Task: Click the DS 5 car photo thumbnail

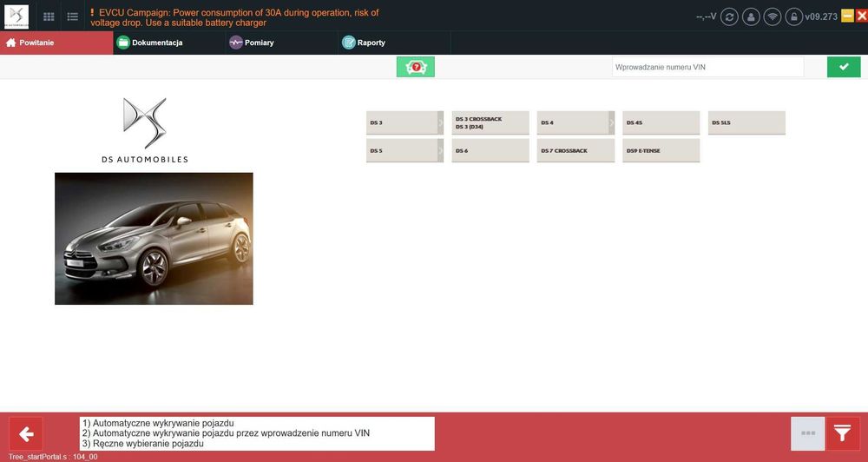Action: [154, 239]
